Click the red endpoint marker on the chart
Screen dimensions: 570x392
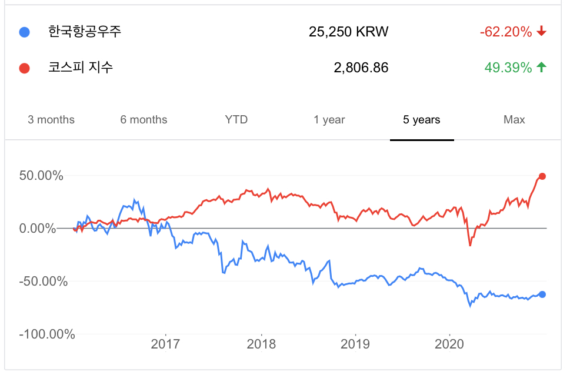[x=542, y=176]
